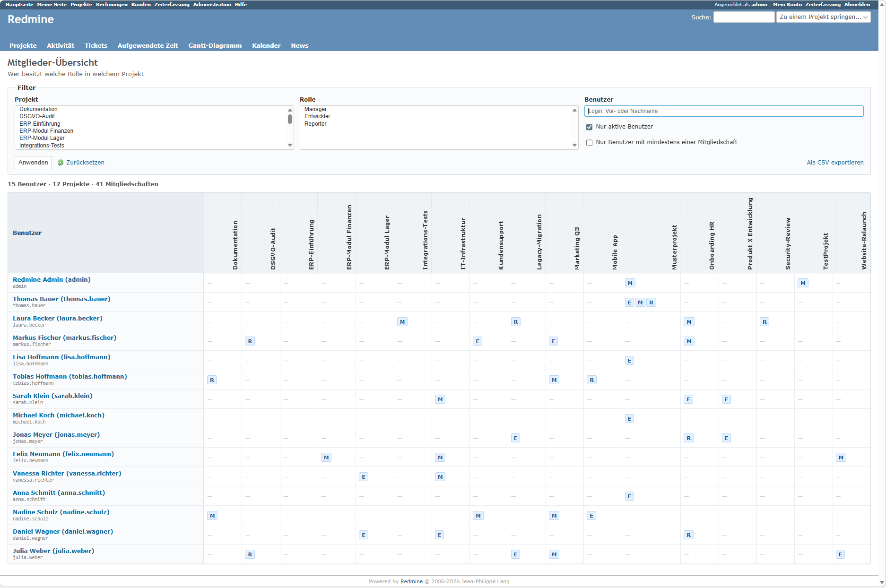886x588 pixels.
Task: Click Redmine Admin's M badge under TestProjekt
Action: point(803,283)
